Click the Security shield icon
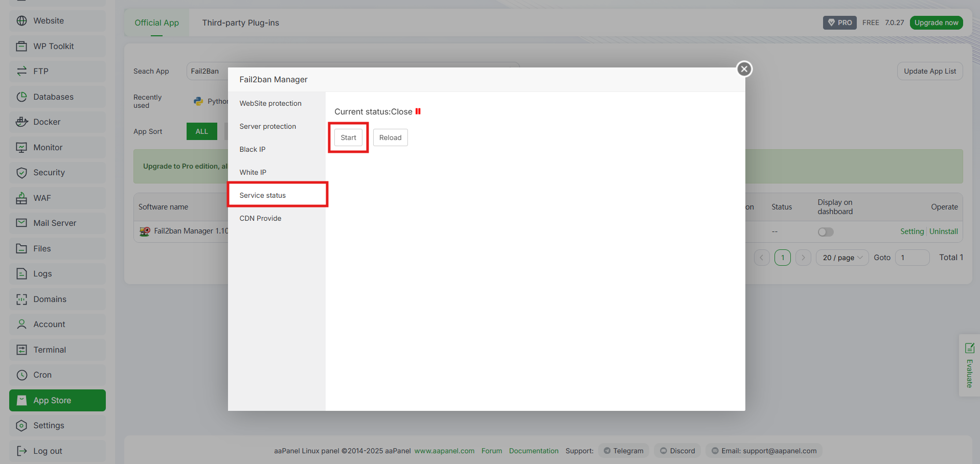 21,173
